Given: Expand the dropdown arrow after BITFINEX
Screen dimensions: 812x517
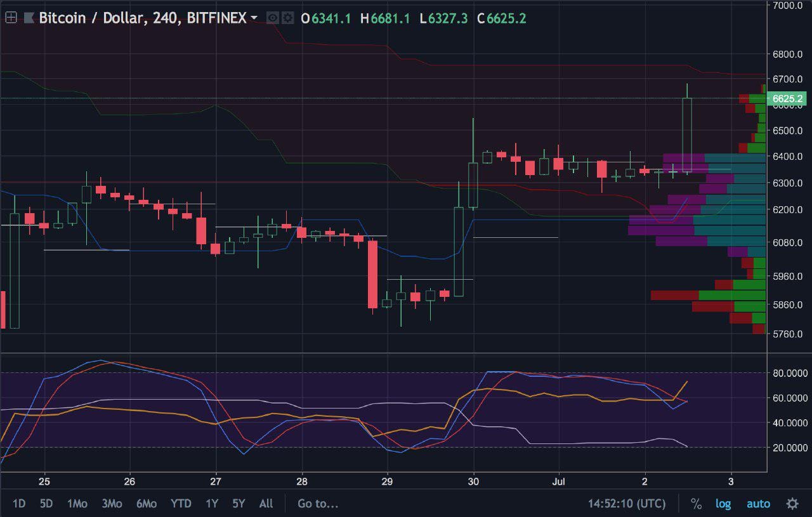Looking at the screenshot, I should [254, 18].
